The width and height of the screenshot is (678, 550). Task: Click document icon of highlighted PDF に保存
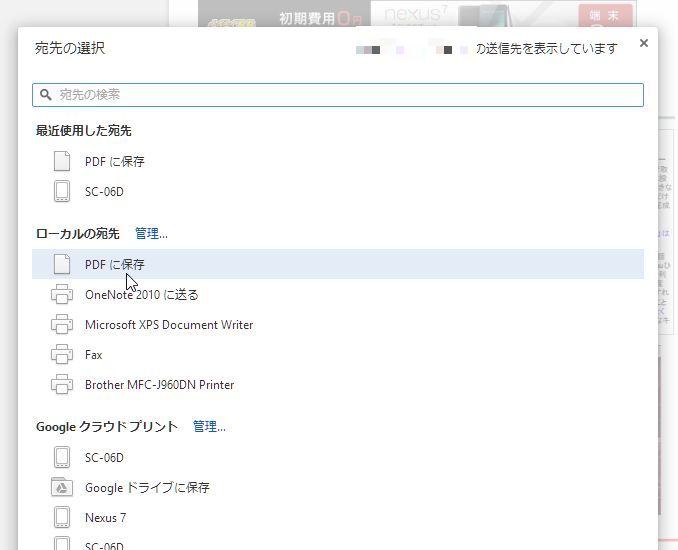(x=62, y=264)
